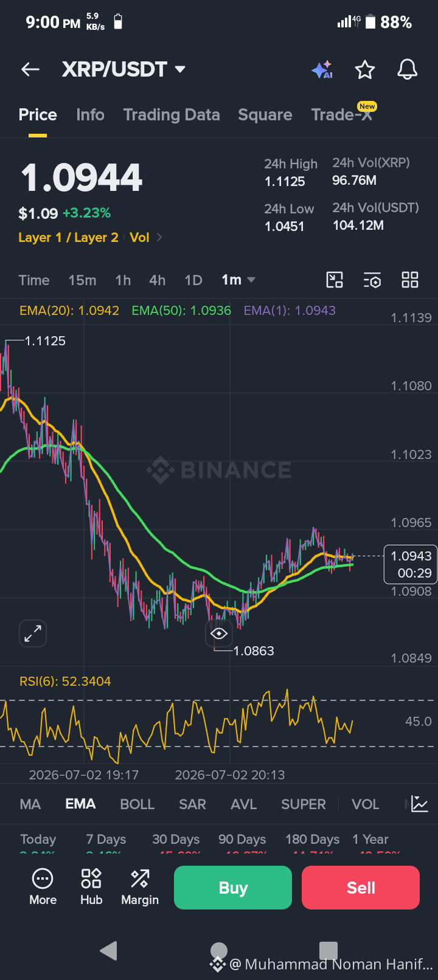Tap the 24h High value 1.1125

coord(285,182)
